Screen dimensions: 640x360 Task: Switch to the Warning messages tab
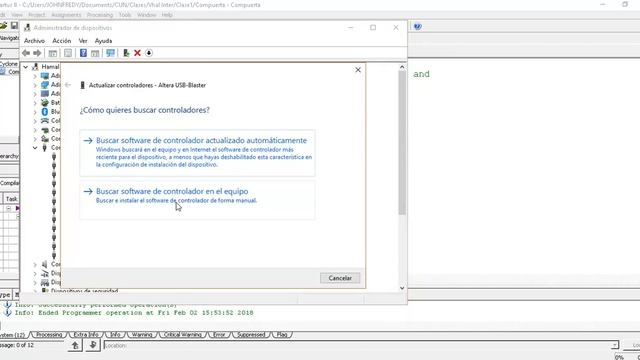tap(142, 335)
